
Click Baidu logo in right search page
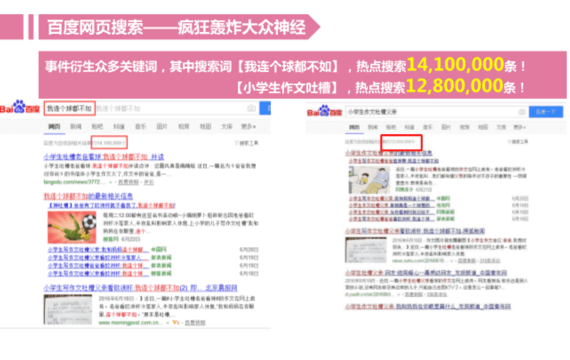click(x=324, y=112)
